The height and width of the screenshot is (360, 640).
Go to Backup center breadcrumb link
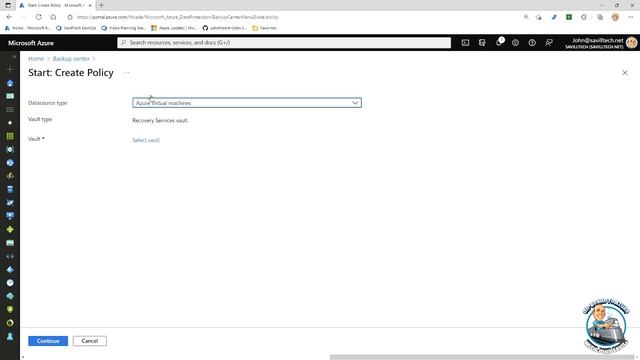pos(71,59)
